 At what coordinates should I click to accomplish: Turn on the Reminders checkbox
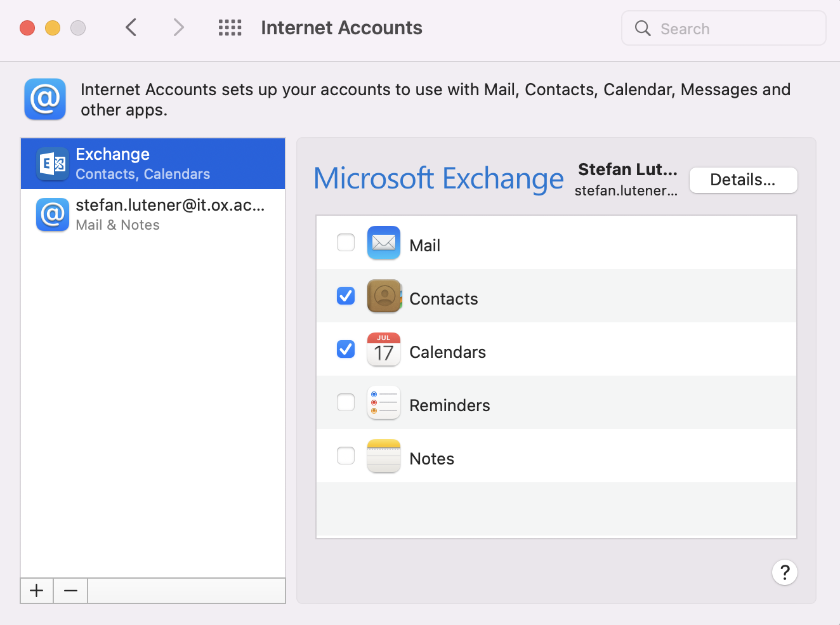[346, 402]
